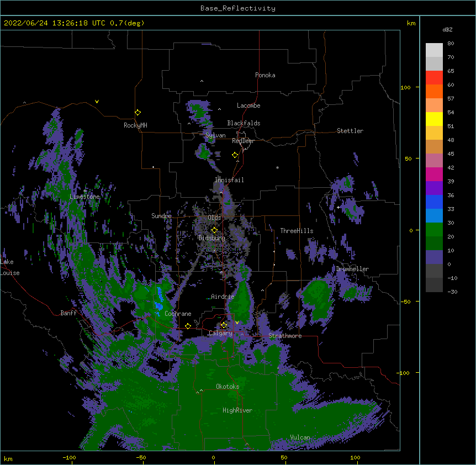This screenshot has width=476, height=465.
Task: Click the Base_Reflectivity title
Action: click(x=238, y=8)
